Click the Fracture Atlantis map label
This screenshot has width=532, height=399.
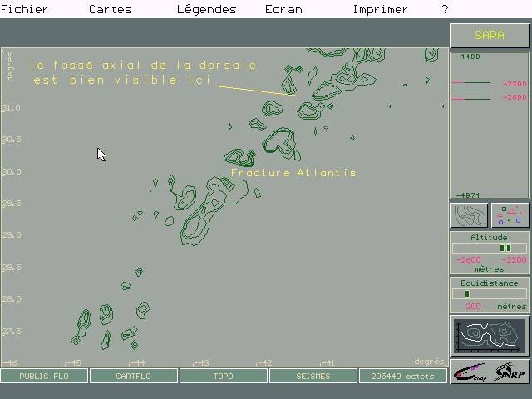tap(293, 173)
